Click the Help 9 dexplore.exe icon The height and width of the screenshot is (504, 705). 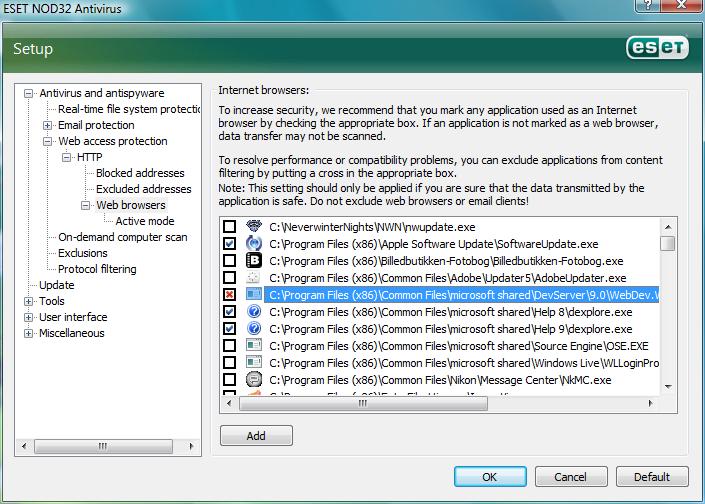254,329
